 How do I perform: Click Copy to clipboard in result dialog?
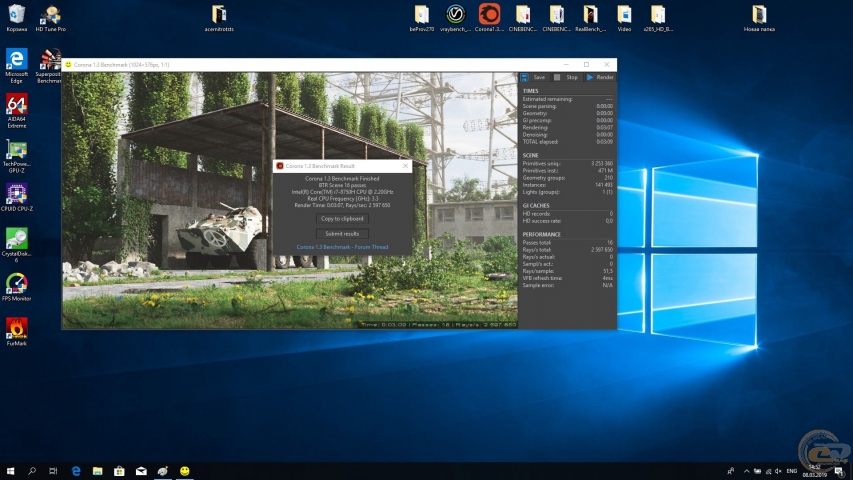(x=342, y=219)
